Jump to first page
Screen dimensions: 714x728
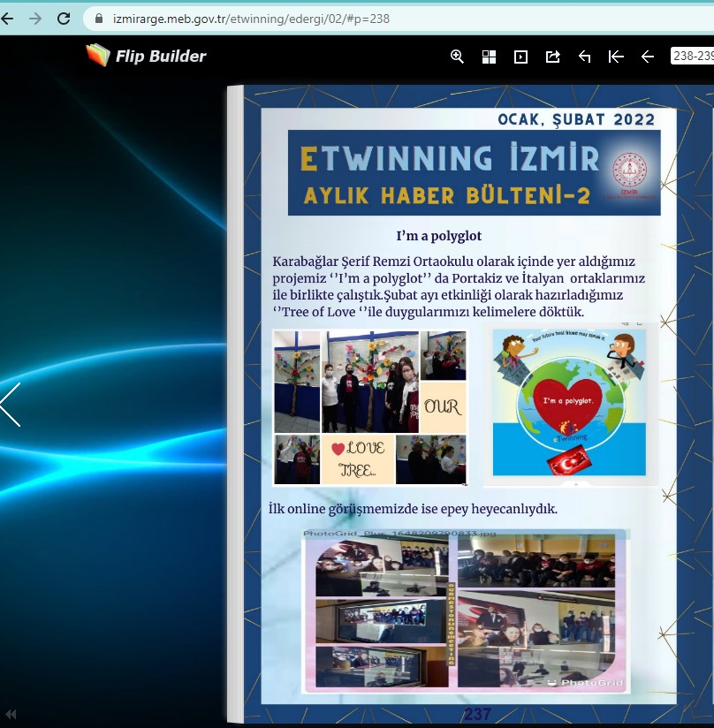[616, 57]
